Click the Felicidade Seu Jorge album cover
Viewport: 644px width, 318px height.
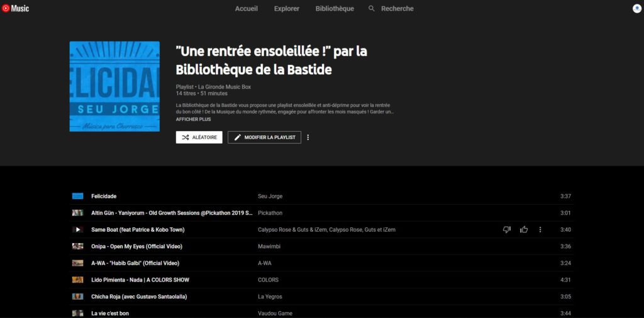(114, 86)
